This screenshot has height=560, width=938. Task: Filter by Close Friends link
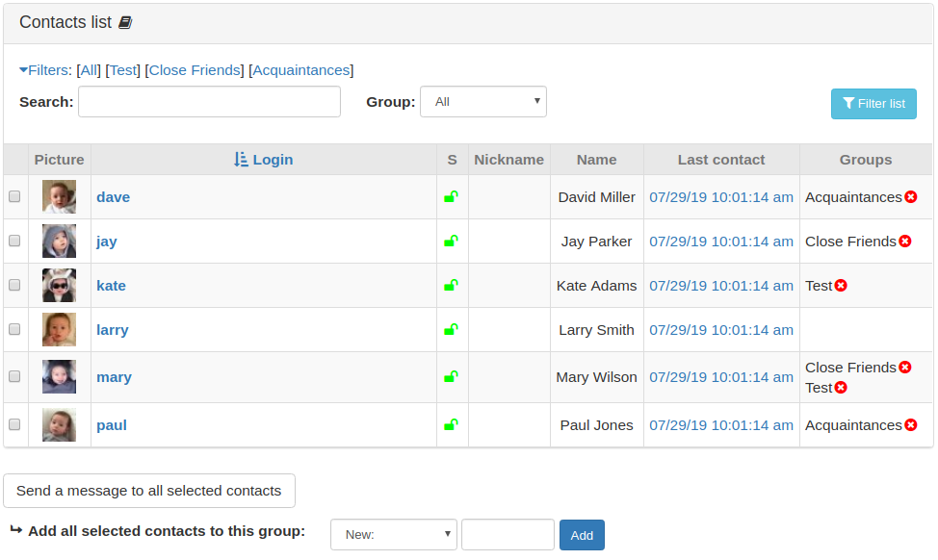[195, 70]
